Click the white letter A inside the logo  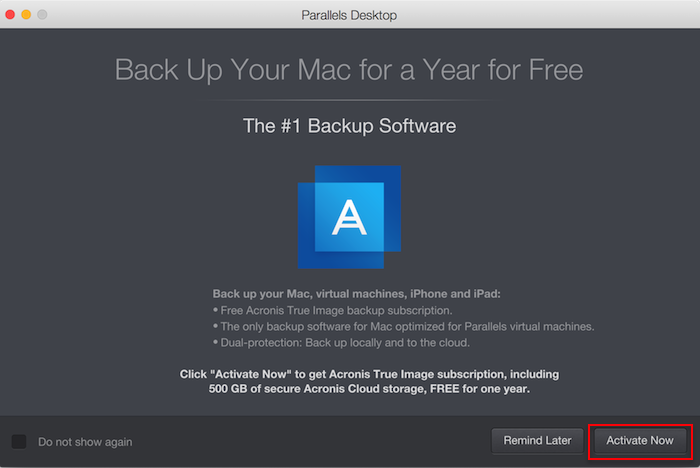click(349, 217)
